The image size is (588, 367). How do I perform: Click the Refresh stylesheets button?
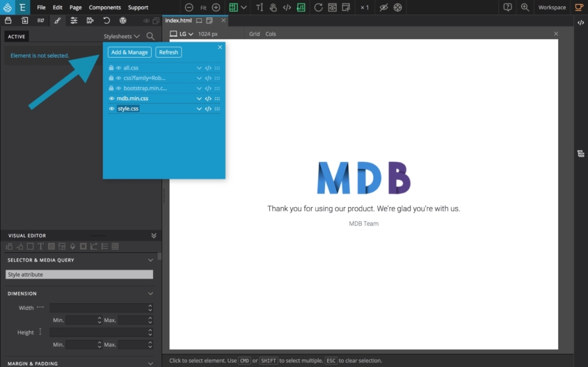click(x=168, y=52)
